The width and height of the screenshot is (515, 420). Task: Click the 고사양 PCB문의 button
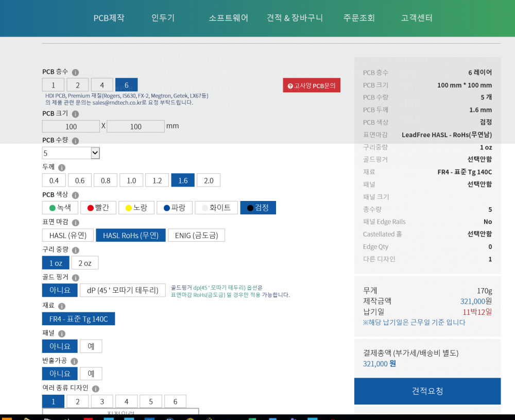(311, 86)
